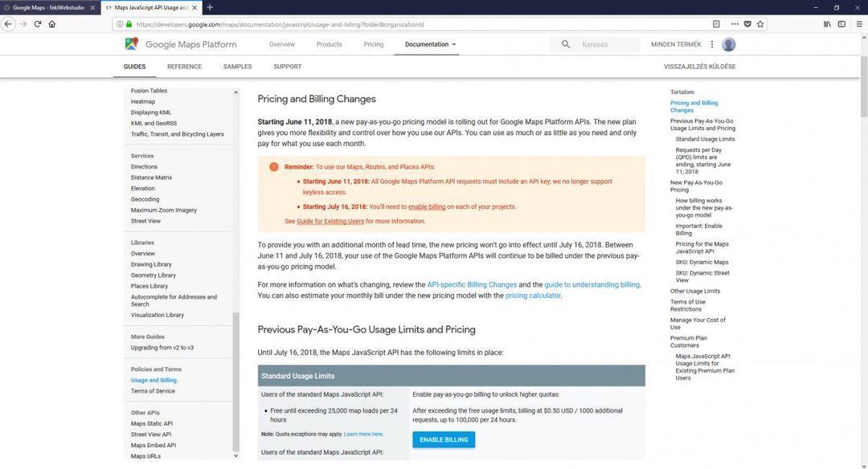
Task: Open page actions three-dot menu in address bar
Action: [x=735, y=24]
